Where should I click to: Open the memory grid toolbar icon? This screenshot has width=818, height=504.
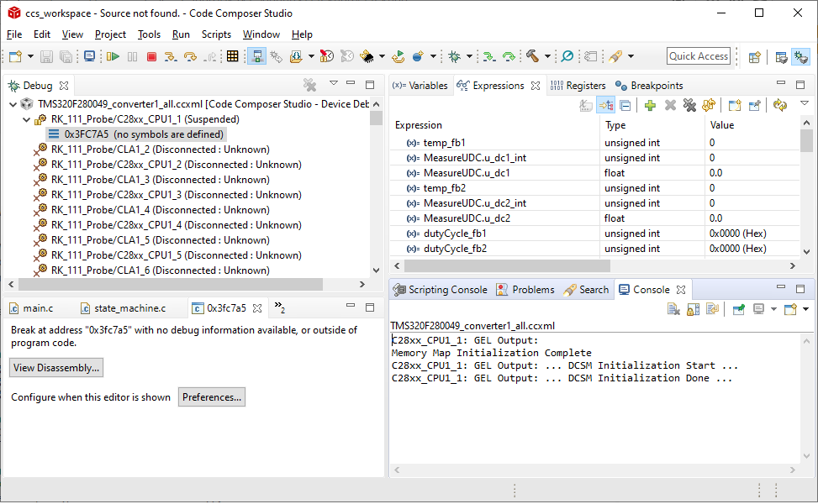233,56
